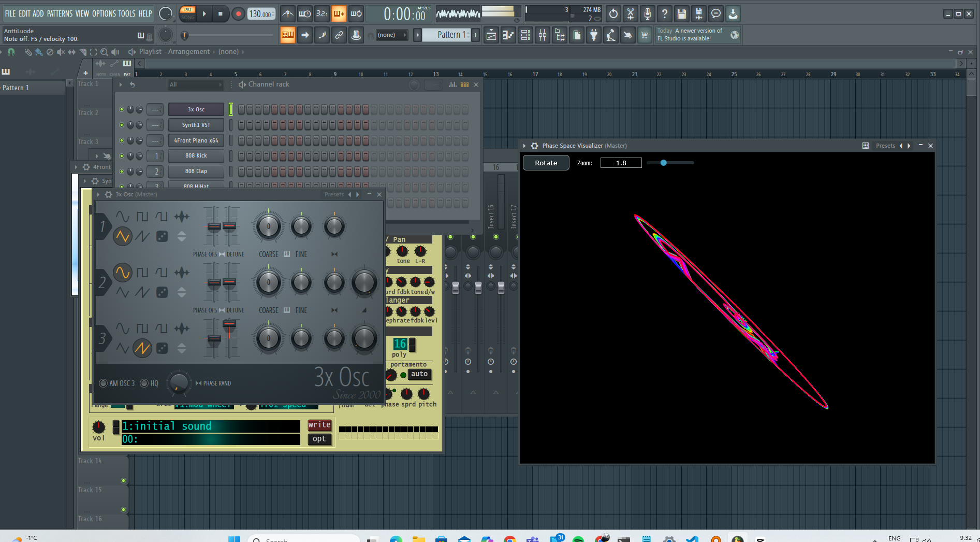
Task: Enable AM OSC 3 option
Action: 103,383
